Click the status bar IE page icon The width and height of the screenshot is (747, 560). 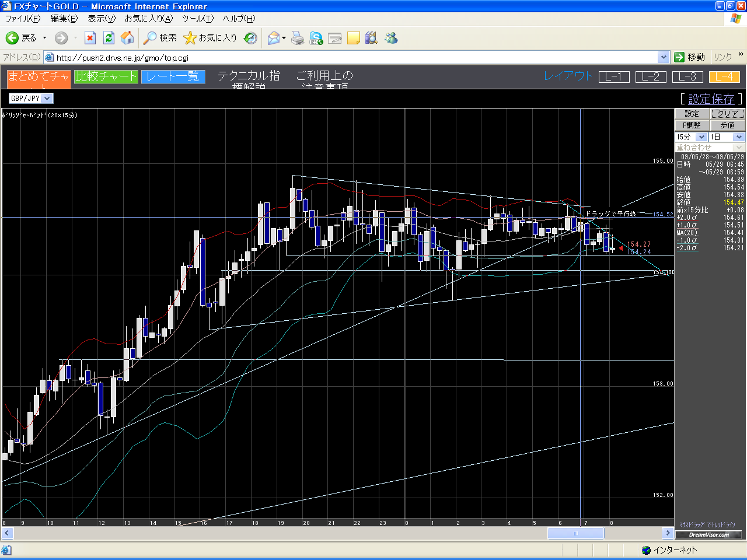coord(6,550)
